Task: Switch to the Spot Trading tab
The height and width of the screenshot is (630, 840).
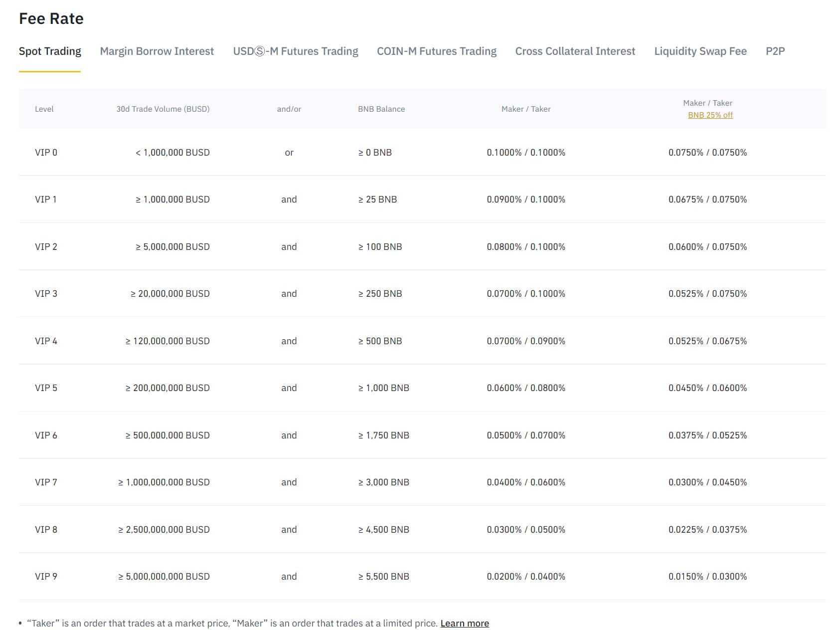Action: (50, 51)
